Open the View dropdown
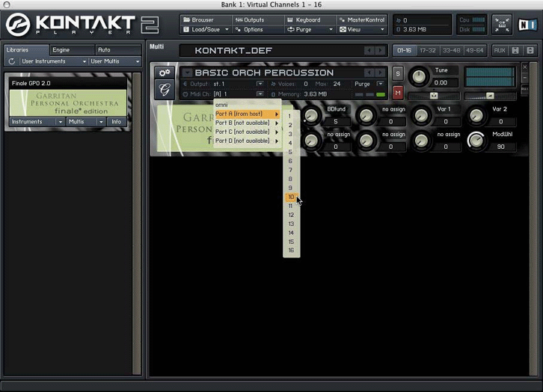 (x=362, y=29)
